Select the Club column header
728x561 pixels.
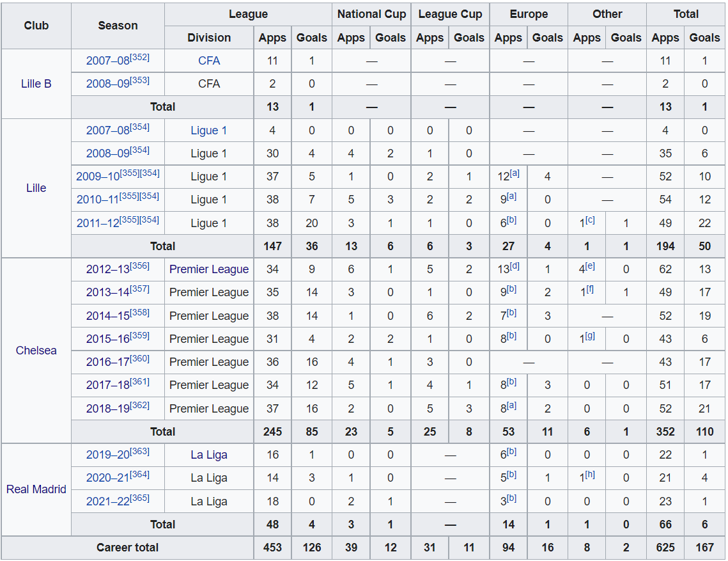click(x=36, y=26)
